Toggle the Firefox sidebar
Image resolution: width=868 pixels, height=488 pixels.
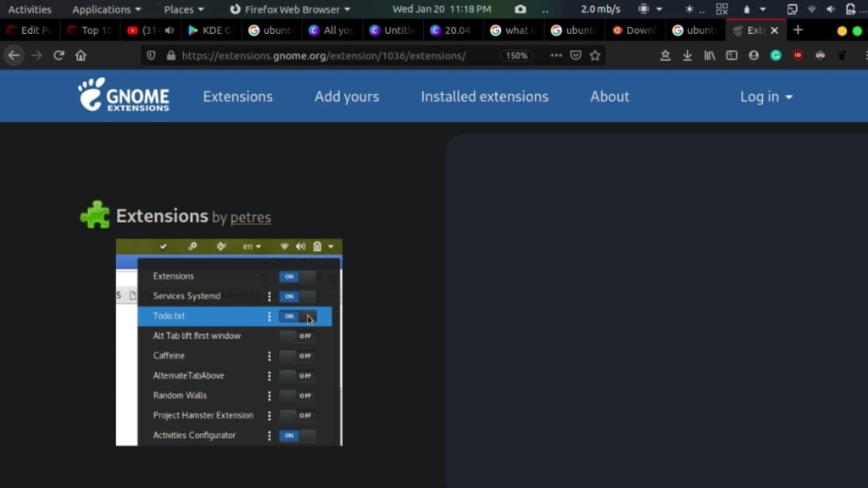[732, 55]
